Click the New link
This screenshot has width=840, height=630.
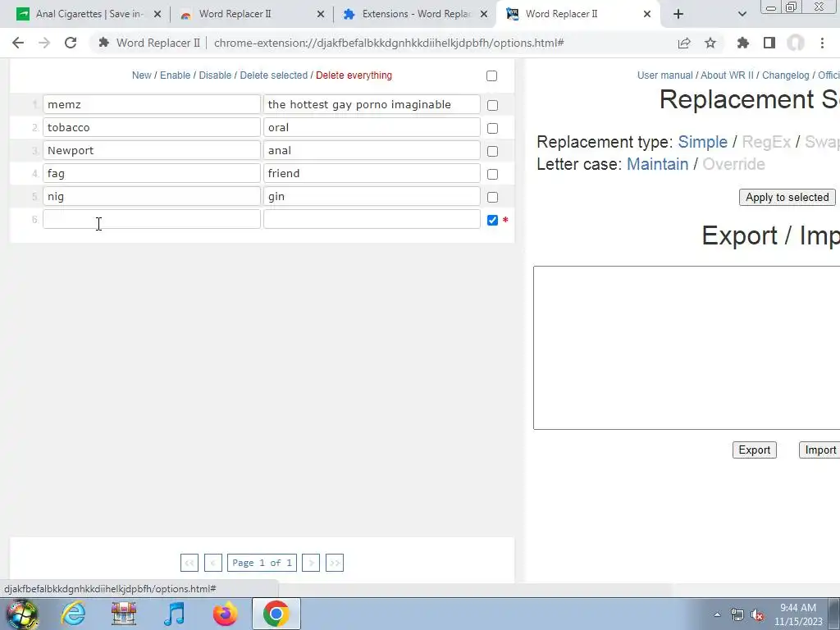point(141,75)
